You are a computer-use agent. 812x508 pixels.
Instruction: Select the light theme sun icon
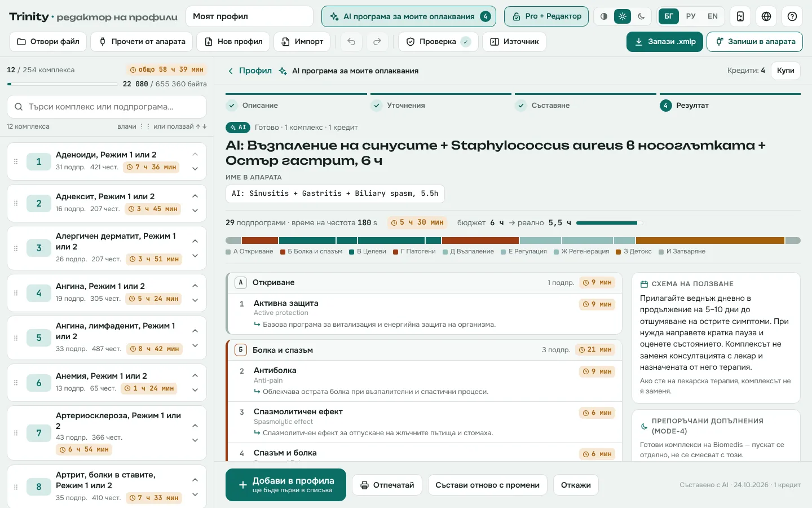(623, 16)
